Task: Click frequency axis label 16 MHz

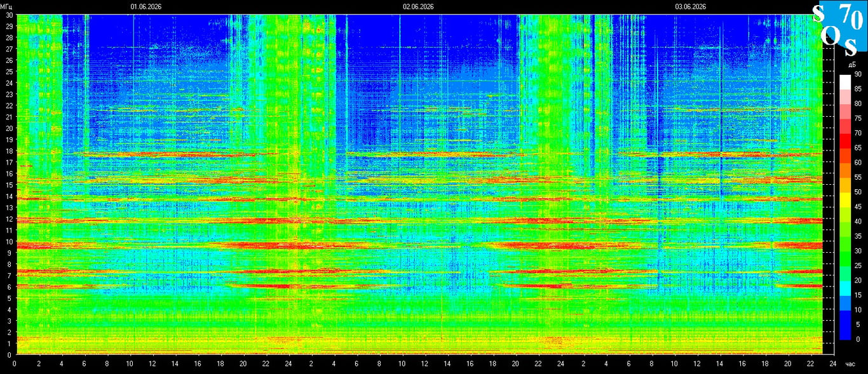Action: [x=10, y=173]
